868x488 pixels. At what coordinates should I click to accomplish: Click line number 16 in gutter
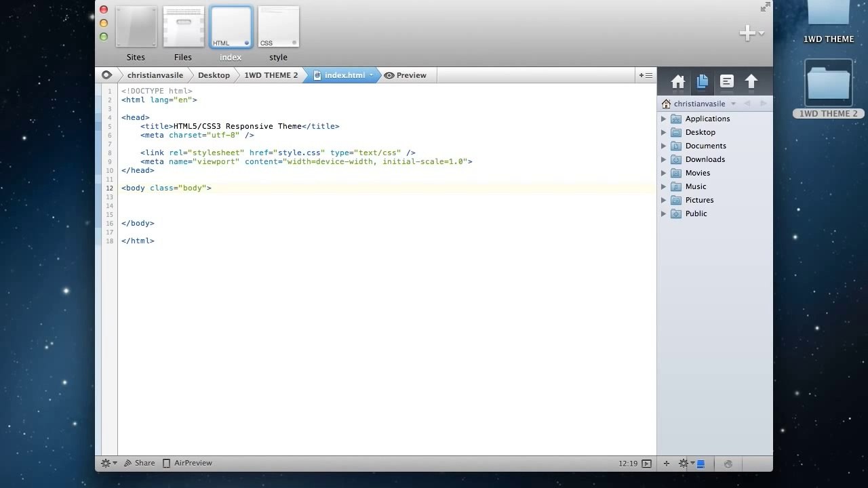click(109, 223)
